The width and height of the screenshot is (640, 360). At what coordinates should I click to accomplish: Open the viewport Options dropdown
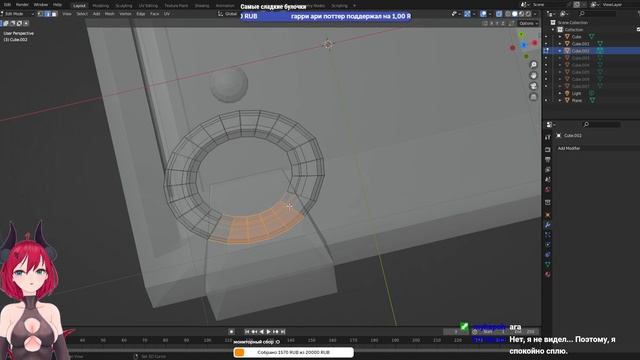(x=529, y=23)
